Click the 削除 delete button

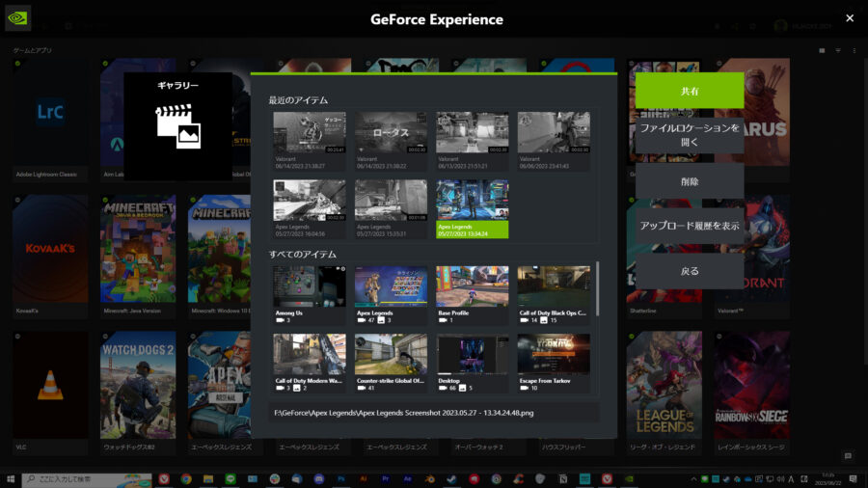coord(690,181)
